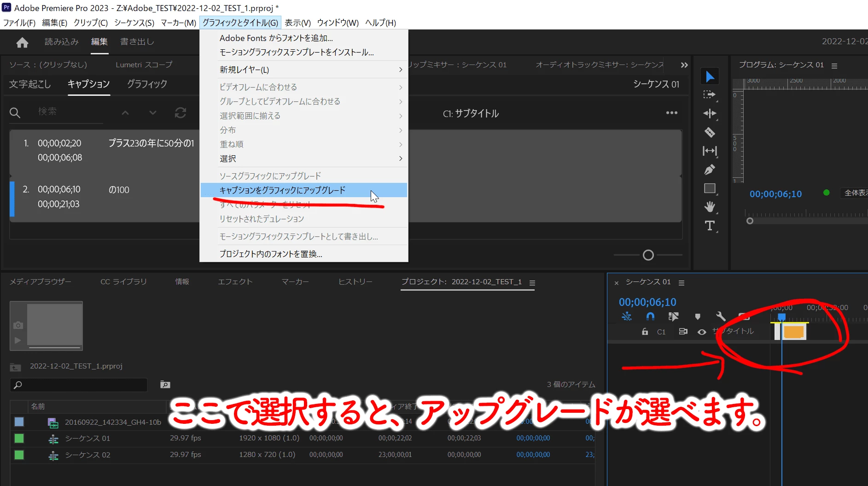Toggle C1 track sync lock

(683, 332)
